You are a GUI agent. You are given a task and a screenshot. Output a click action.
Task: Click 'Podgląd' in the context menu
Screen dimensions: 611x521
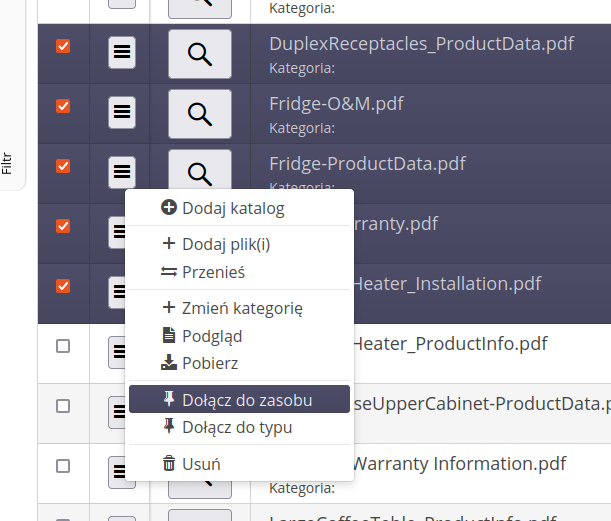coord(211,336)
